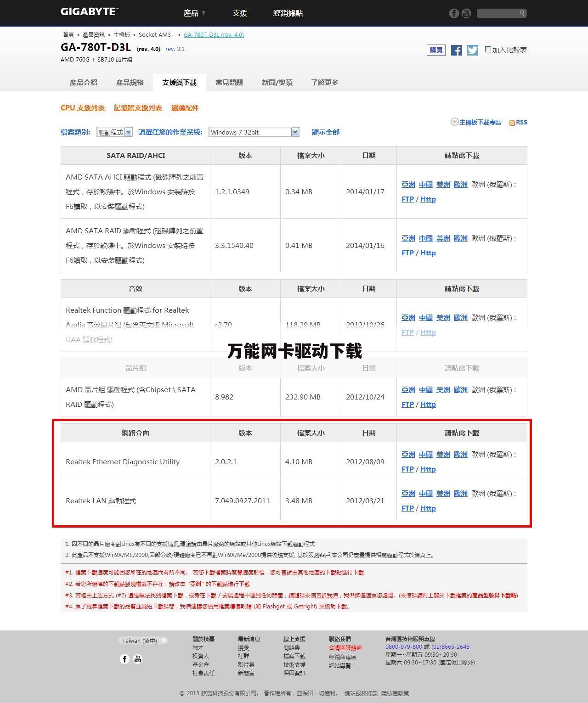Image resolution: width=588 pixels, height=703 pixels.
Task: Check the 加入比較表 compare checkbox
Action: [488, 50]
